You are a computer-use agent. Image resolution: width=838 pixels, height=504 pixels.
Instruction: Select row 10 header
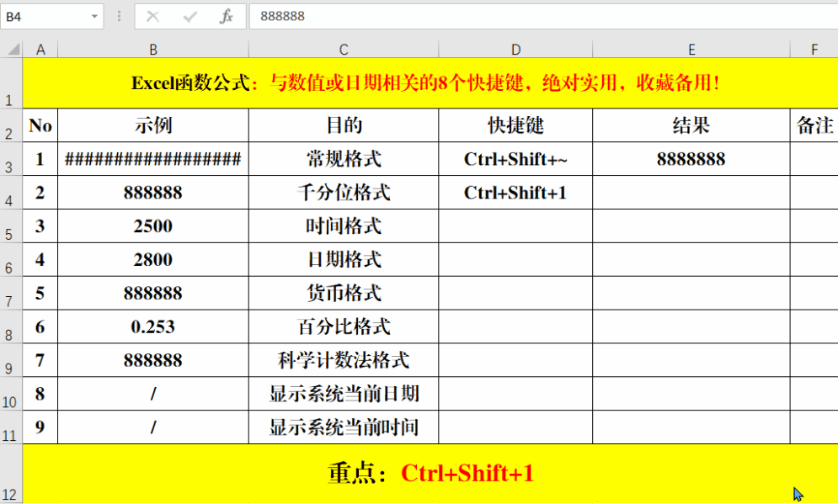[x=11, y=394]
